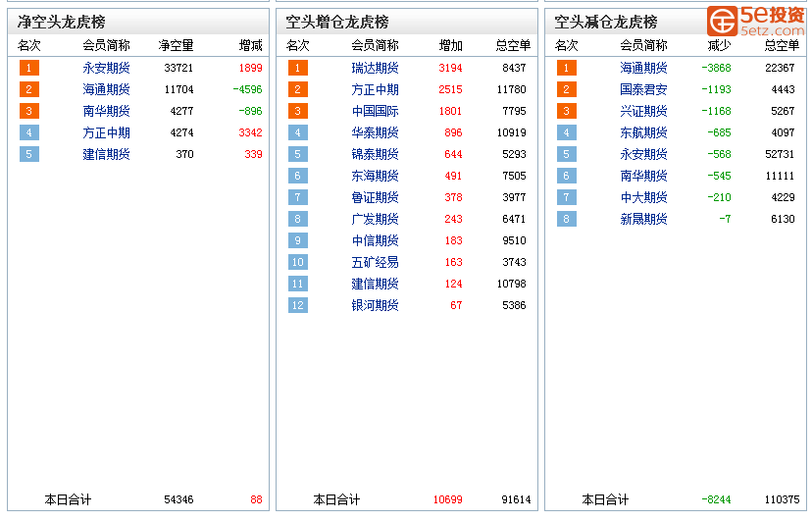Open 广发期货 member link
812x521 pixels.
[x=375, y=219]
